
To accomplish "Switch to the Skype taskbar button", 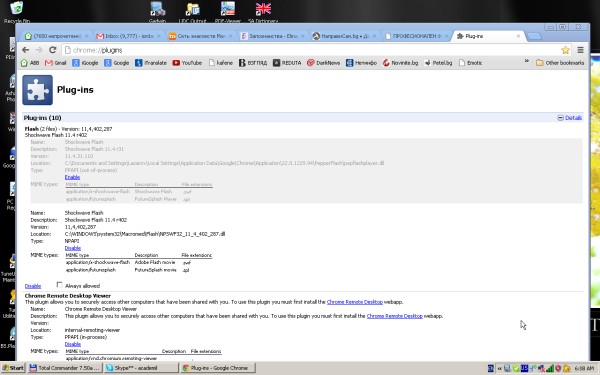I will (x=141, y=368).
